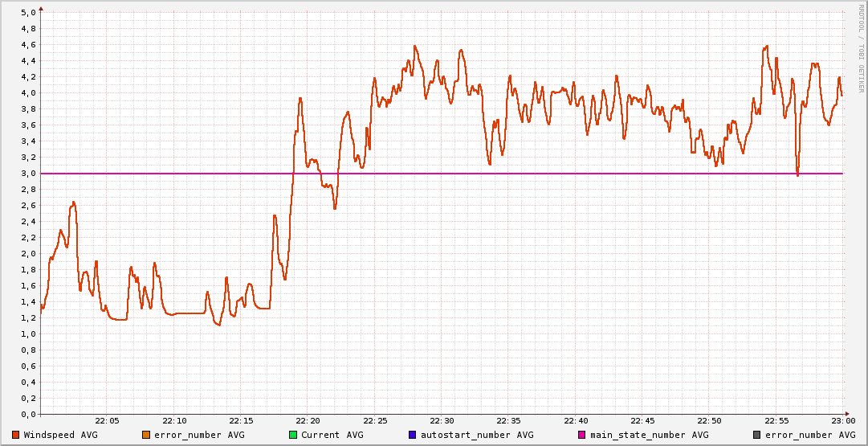This screenshot has width=868, height=446.
Task: Click the 22:15 time axis label
Action: pyautogui.click(x=241, y=421)
